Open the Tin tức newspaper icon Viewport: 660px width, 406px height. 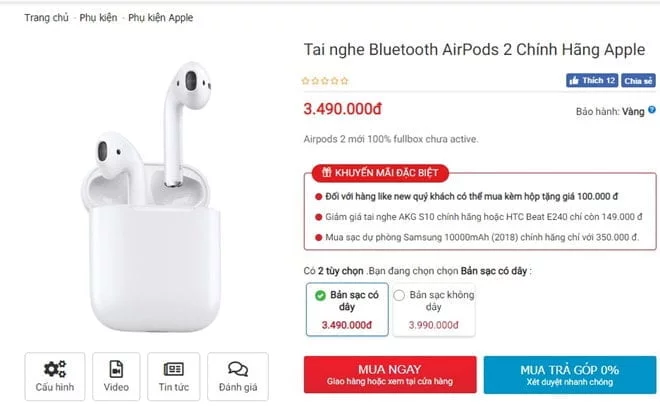pos(173,368)
